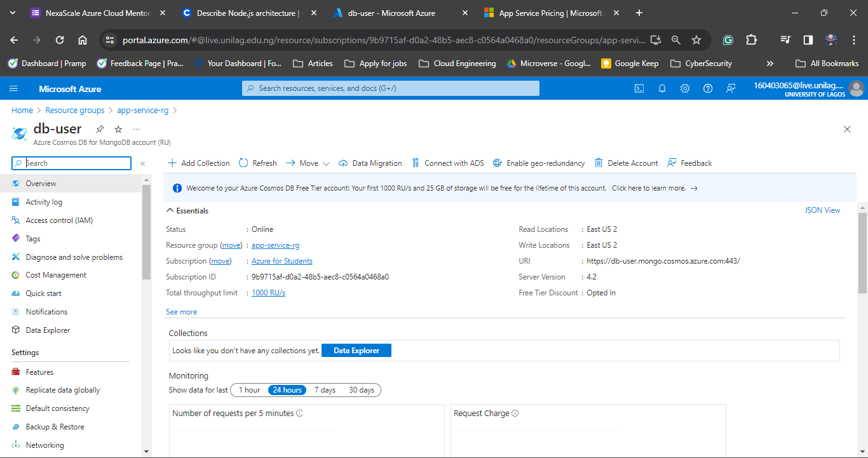Open the Azure portal hamburger menu
Image resolution: width=868 pixels, height=458 pixels.
14,88
